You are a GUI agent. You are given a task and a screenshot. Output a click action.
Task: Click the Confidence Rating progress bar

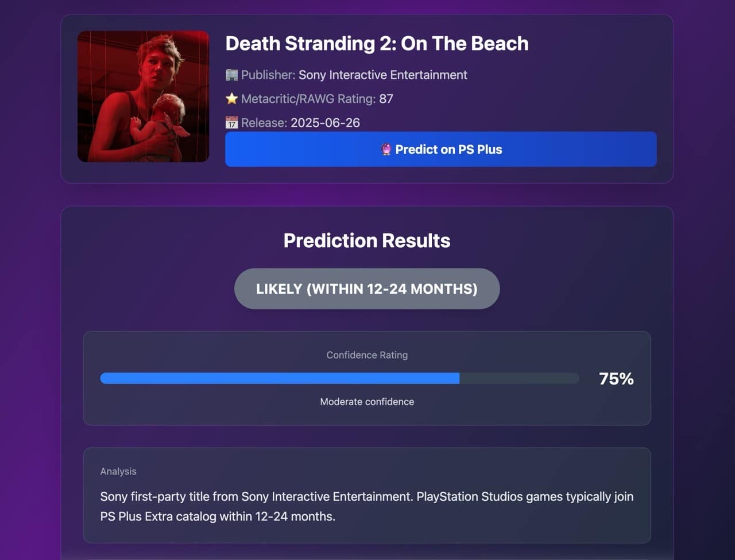(339, 378)
